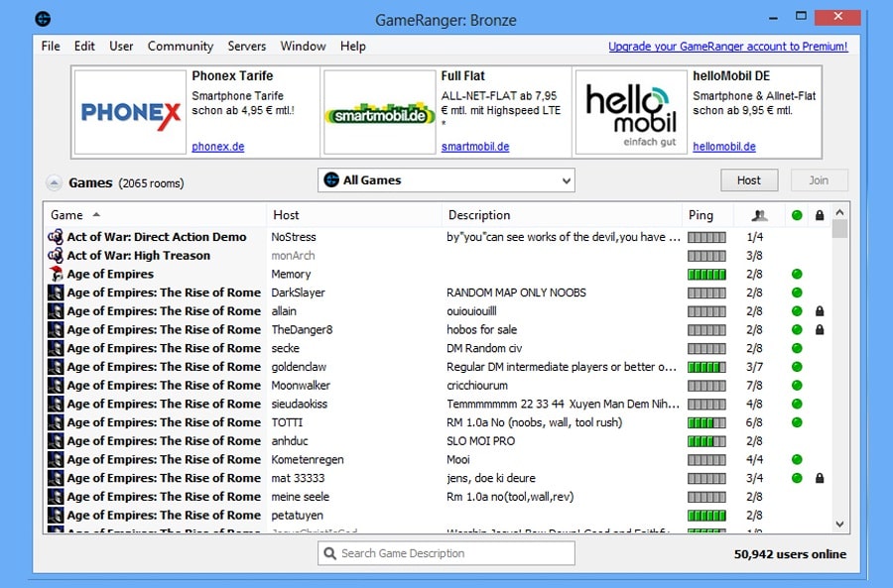
Task: Click game icon in sieudaokiss's row
Action: coord(56,404)
